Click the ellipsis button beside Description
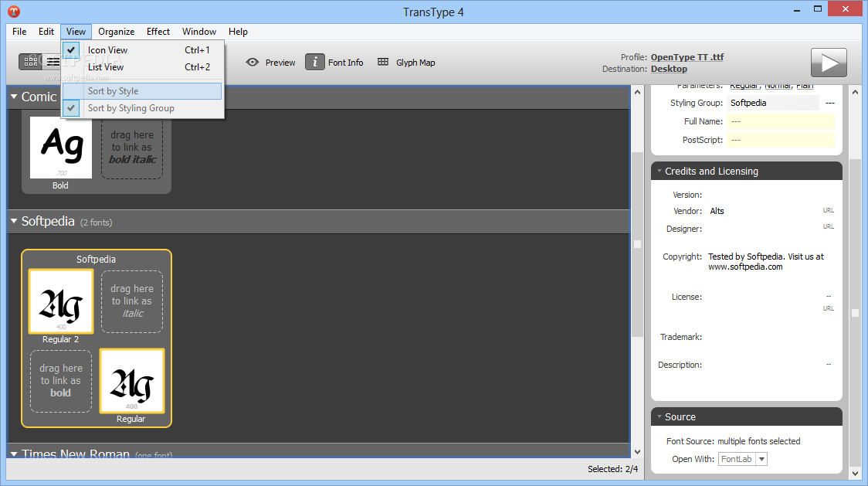 point(829,364)
